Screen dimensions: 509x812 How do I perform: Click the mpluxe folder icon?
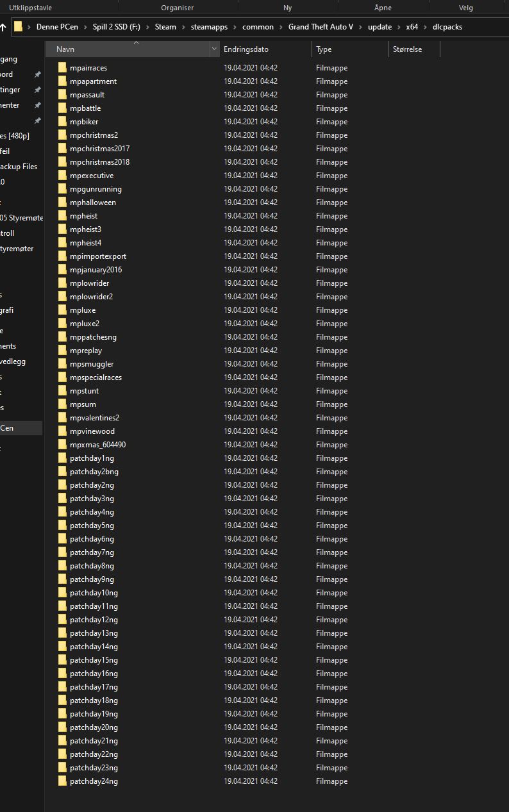62,310
